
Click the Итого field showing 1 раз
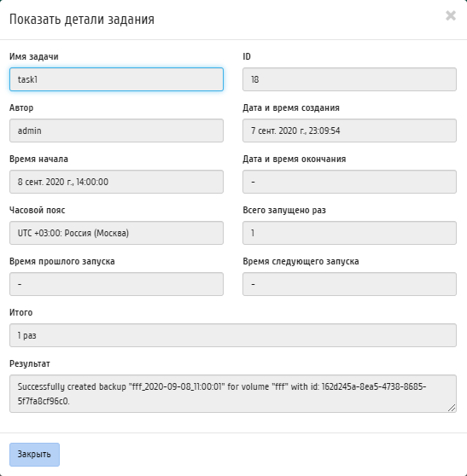coord(233,335)
